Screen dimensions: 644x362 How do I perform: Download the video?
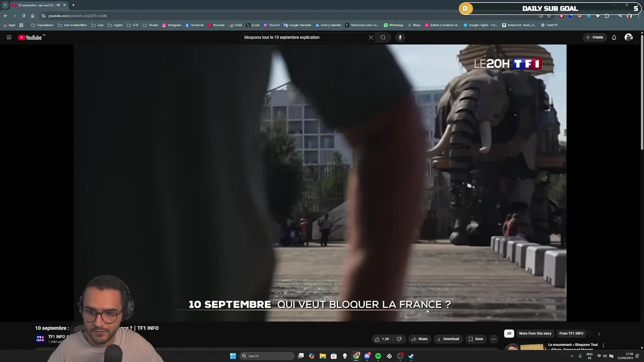(448, 339)
